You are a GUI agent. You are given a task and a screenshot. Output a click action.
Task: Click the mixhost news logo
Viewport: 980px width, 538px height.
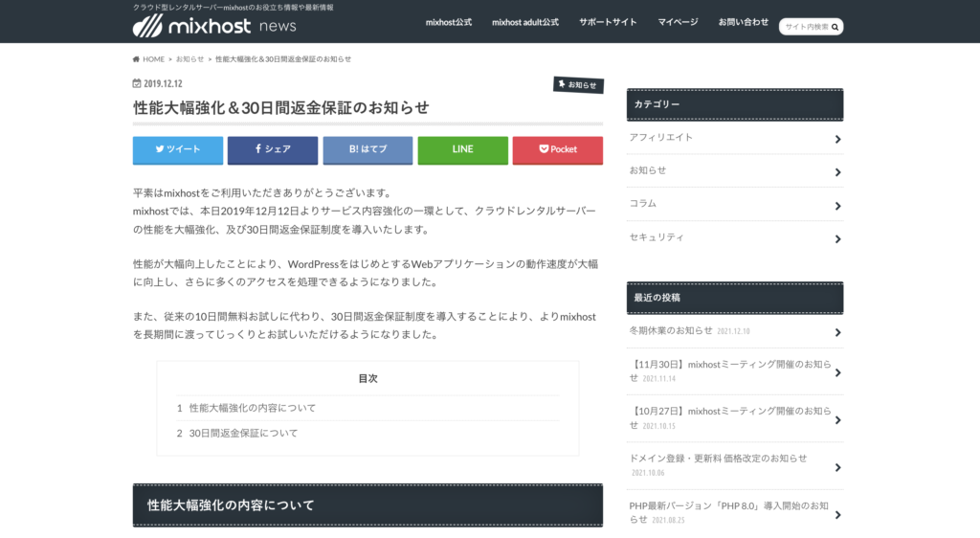click(214, 26)
